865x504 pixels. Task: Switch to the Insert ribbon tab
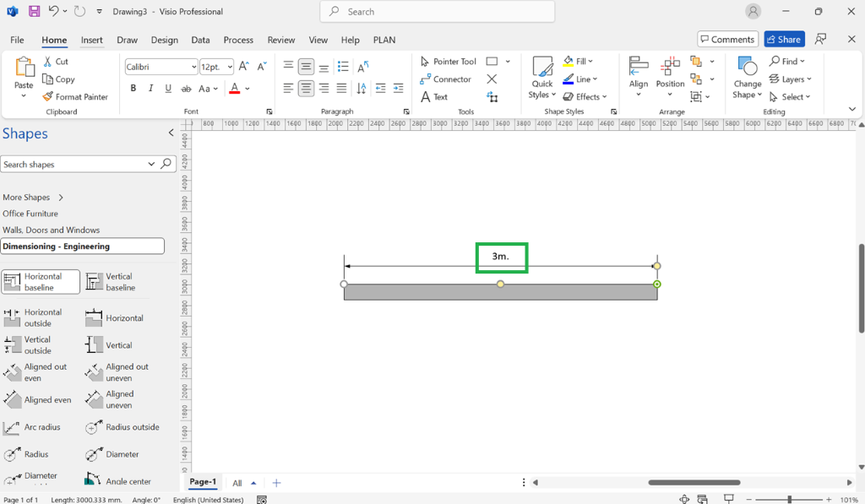[91, 40]
